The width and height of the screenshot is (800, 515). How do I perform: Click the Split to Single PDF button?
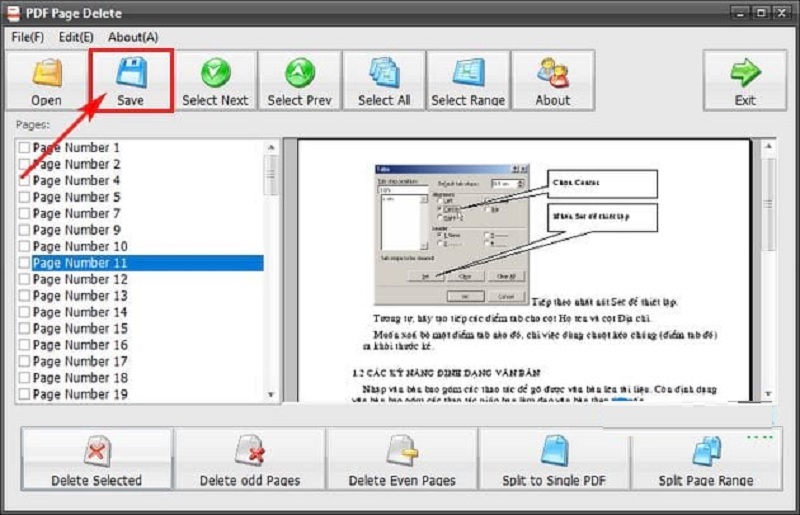[x=553, y=461]
